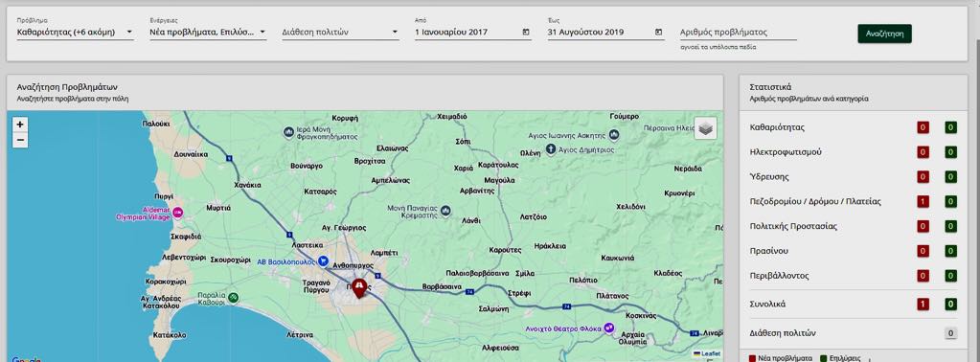Focus the Αριθμός προβλήματος input field
Screen dimensions: 980x362
click(739, 32)
